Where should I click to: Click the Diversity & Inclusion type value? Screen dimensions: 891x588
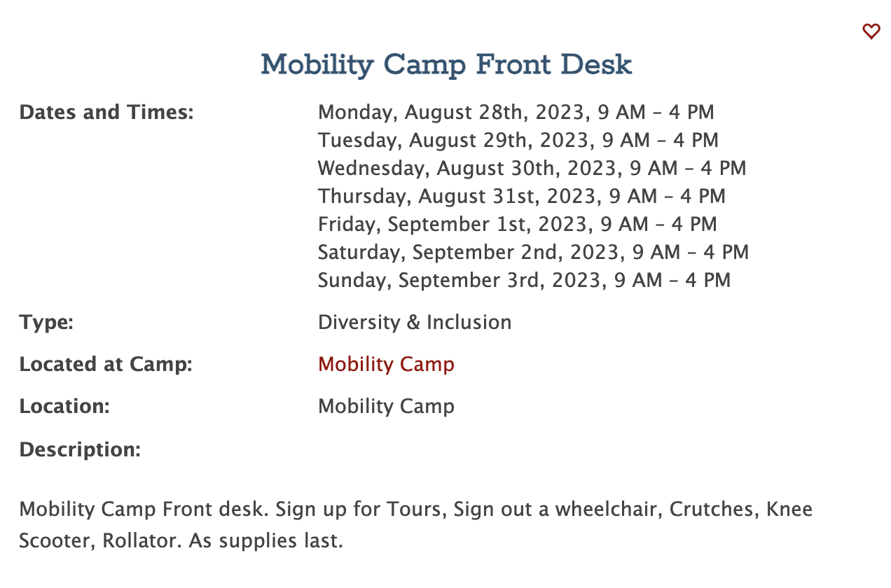[415, 322]
